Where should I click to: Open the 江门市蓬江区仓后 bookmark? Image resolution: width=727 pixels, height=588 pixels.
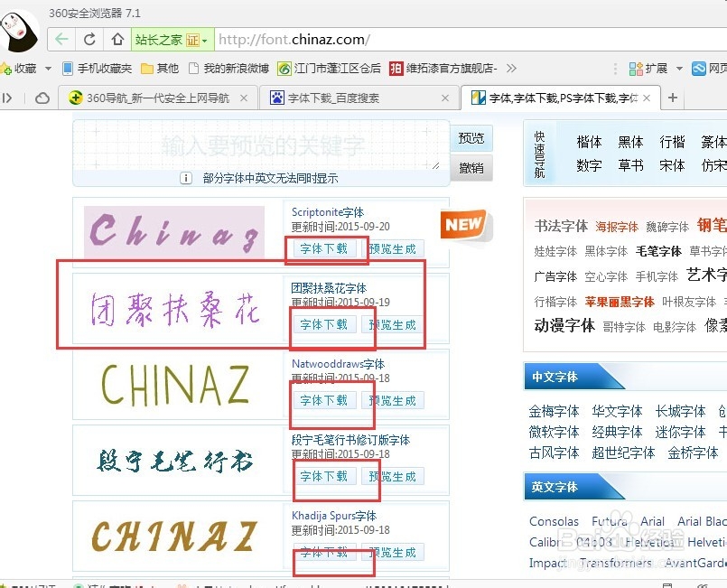pyautogui.click(x=330, y=69)
